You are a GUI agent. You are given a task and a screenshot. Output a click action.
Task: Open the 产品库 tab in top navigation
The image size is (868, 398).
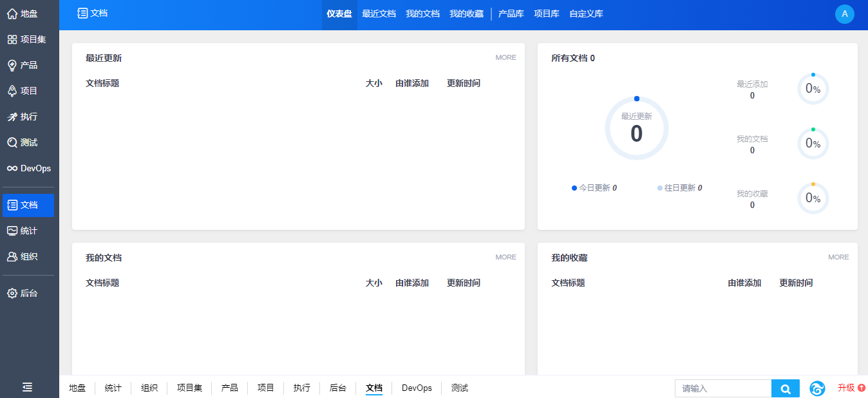coord(511,14)
